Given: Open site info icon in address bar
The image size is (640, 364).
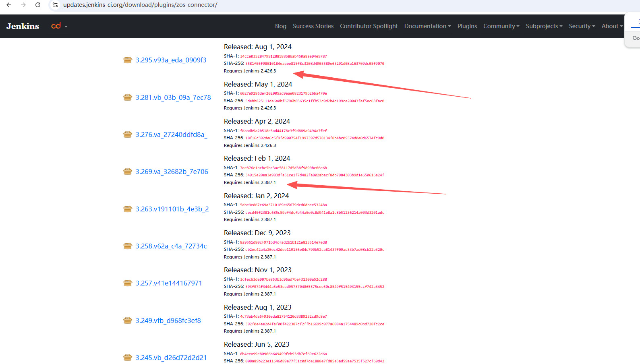Looking at the screenshot, I should 55,5.
